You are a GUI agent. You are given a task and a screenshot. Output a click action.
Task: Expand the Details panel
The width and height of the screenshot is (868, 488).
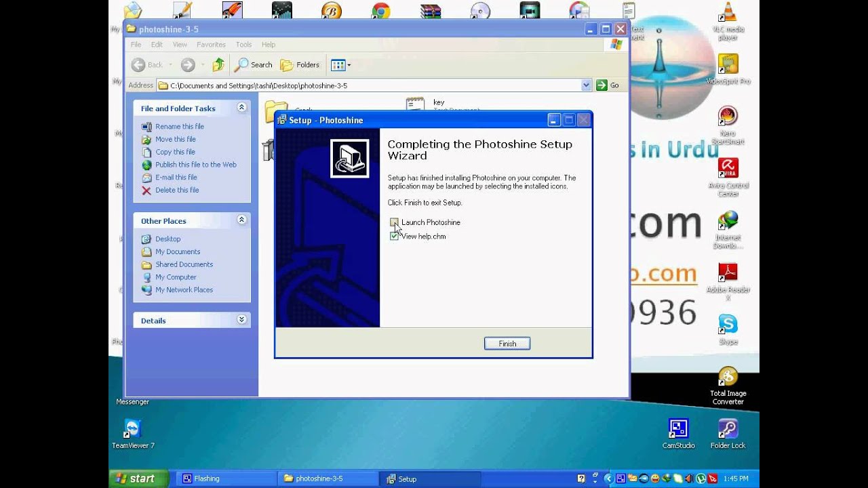(241, 320)
